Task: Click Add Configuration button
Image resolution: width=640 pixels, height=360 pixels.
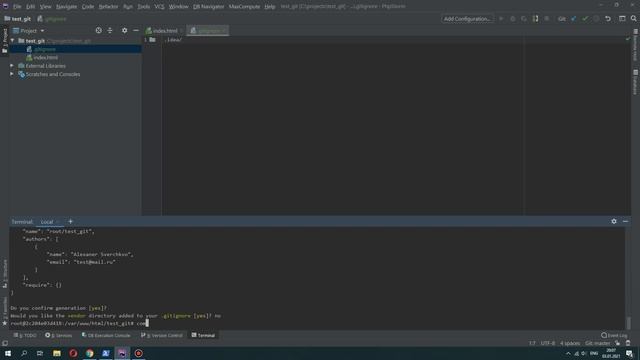Action: (x=467, y=19)
